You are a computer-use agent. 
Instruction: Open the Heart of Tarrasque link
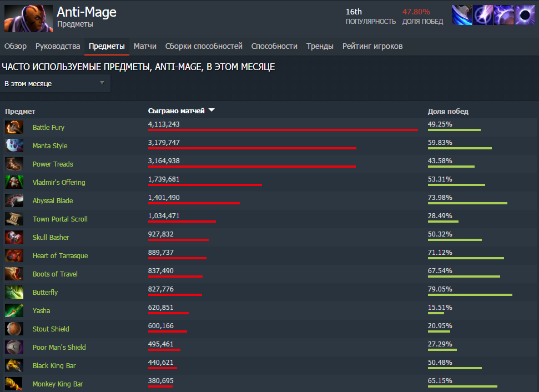tap(60, 256)
